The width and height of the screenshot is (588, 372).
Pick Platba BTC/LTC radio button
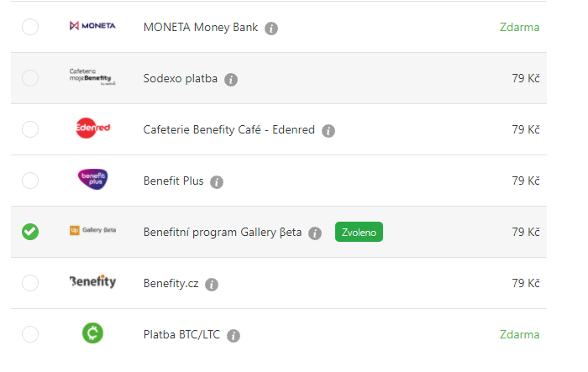(x=30, y=334)
